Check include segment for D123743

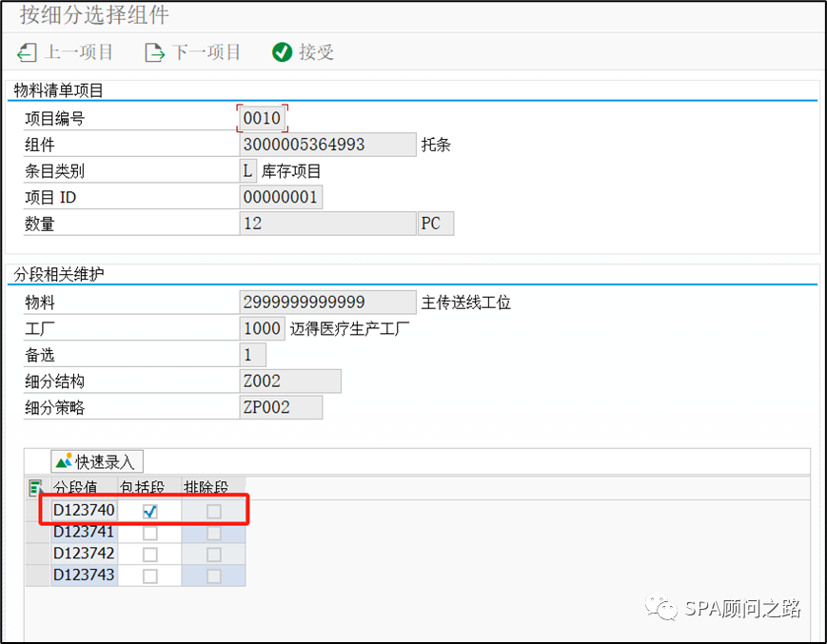tap(150, 576)
